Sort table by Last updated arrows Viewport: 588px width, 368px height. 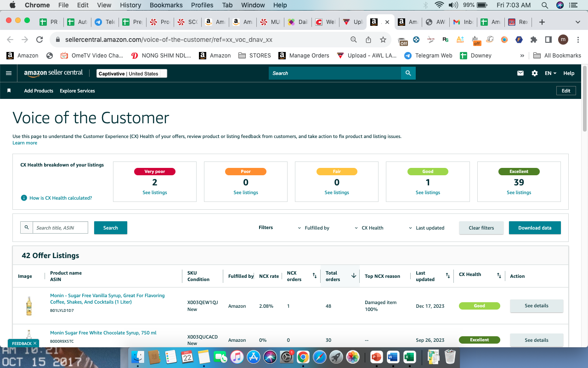[x=448, y=276]
